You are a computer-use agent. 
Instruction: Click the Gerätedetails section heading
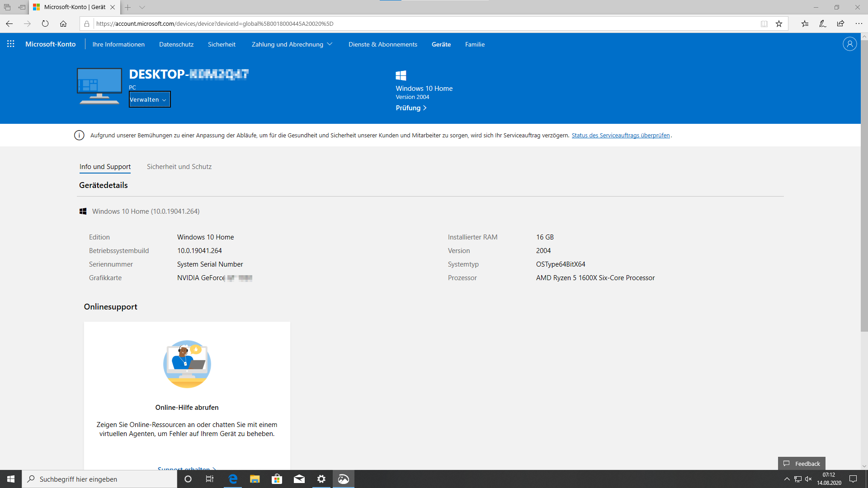[x=104, y=185]
